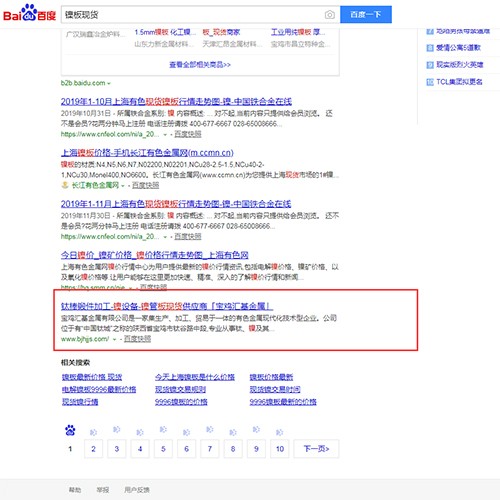This screenshot has height=500, width=500.
Task: Open 爱情公寓5道歉 hot search
Action: 458,48
